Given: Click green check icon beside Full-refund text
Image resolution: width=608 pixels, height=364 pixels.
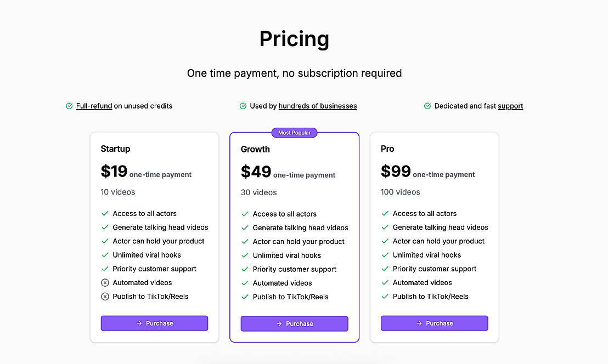Looking at the screenshot, I should [69, 106].
